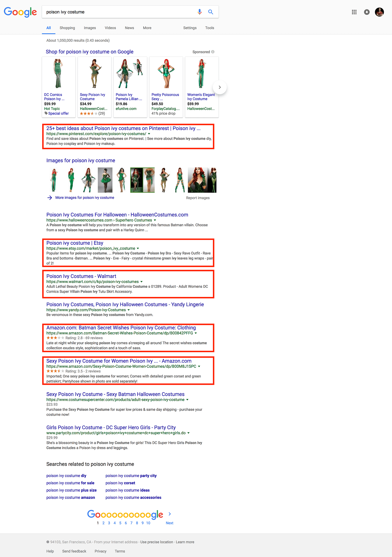Image resolution: width=392 pixels, height=557 pixels.
Task: Open Pretty Poisonous Sexy product card
Action: click(166, 87)
